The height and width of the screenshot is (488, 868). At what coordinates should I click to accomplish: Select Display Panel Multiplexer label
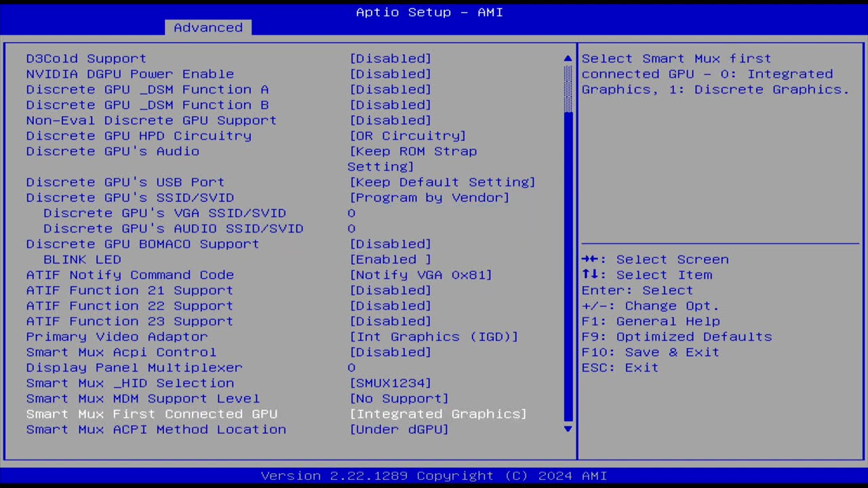[134, 367]
